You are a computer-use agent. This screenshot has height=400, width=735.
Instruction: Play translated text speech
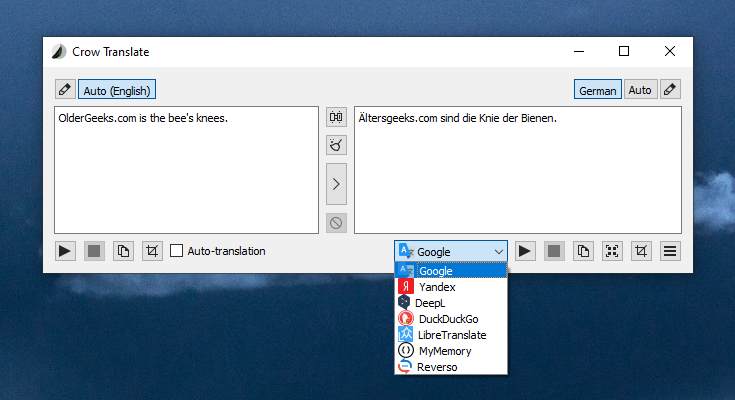click(x=525, y=251)
